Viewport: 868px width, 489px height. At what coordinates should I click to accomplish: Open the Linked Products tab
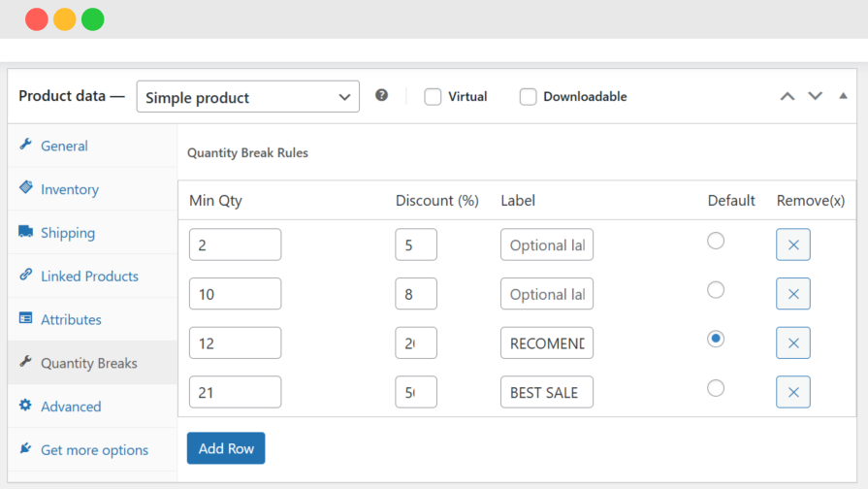point(89,276)
